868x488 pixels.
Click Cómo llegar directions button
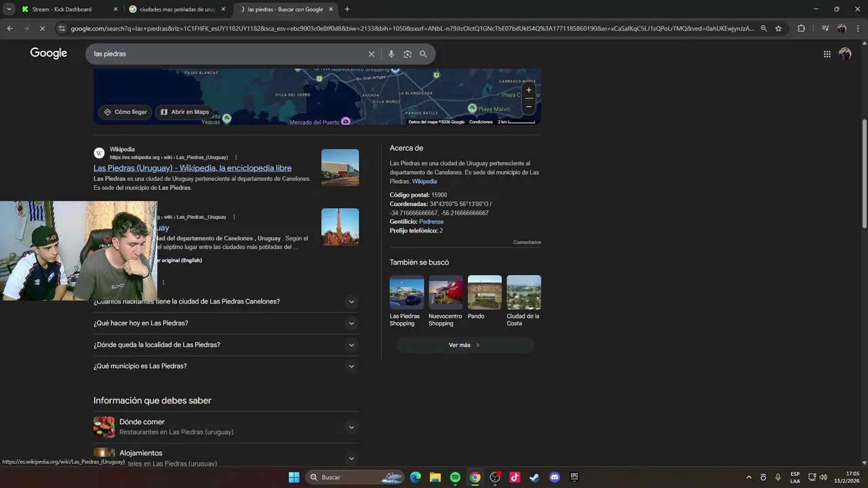coord(125,112)
